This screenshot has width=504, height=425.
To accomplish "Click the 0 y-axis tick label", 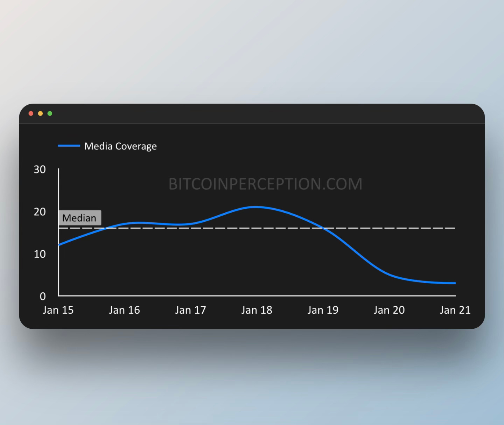I will (43, 297).
